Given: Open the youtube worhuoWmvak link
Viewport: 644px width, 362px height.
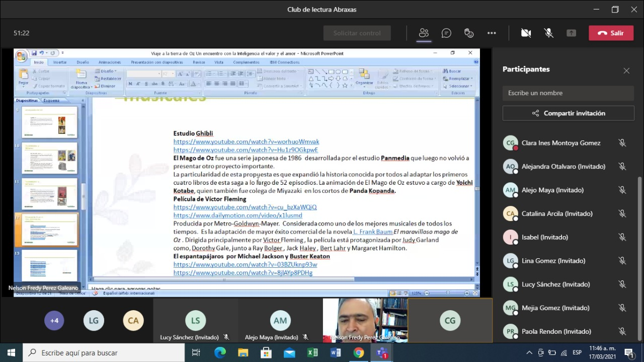Looking at the screenshot, I should pyautogui.click(x=246, y=142).
